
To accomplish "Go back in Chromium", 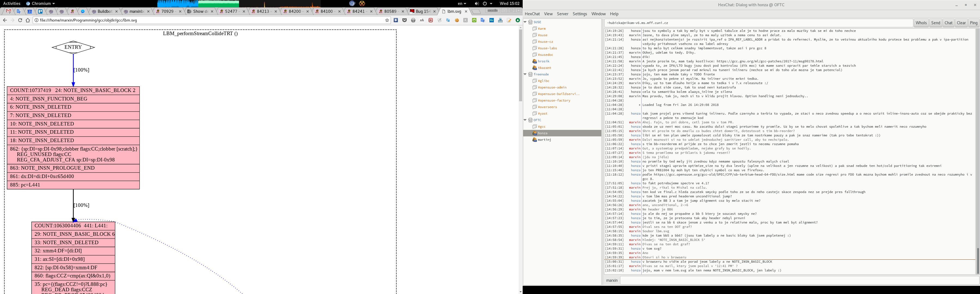I will pos(5,20).
